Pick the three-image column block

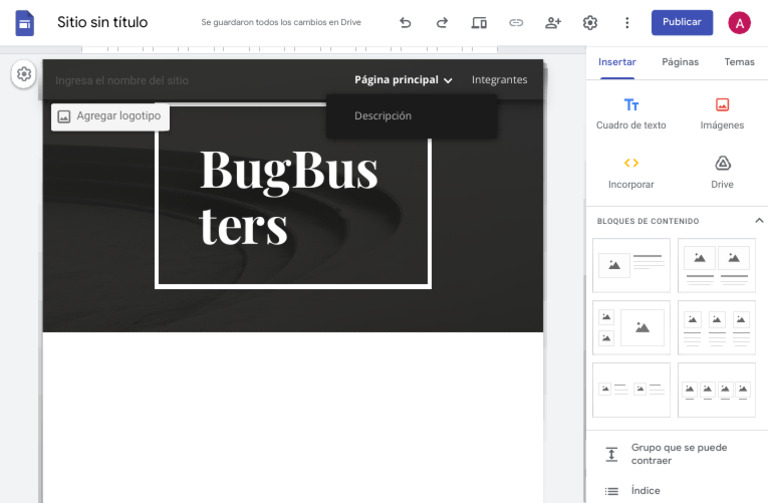(x=716, y=327)
